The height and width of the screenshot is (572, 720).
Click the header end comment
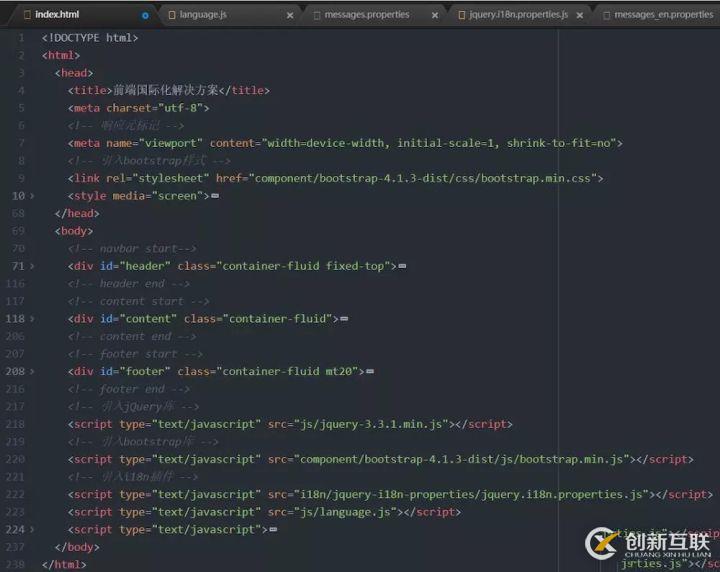point(129,284)
